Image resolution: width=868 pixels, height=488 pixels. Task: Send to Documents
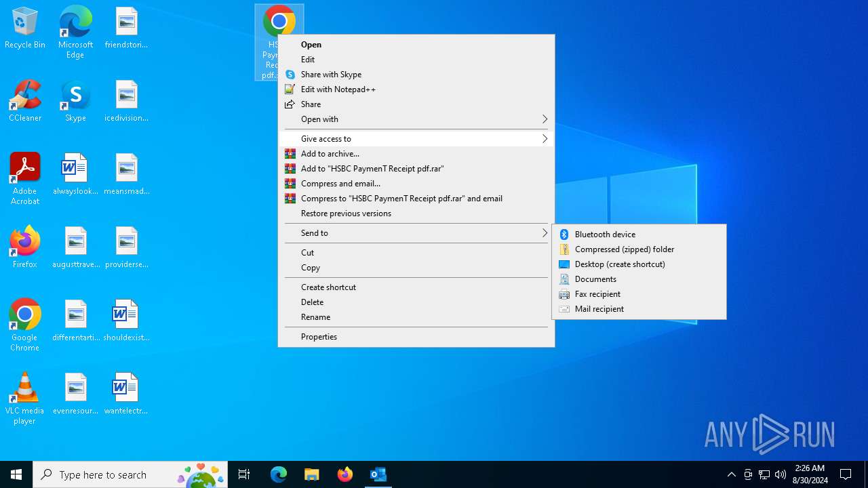tap(639, 279)
